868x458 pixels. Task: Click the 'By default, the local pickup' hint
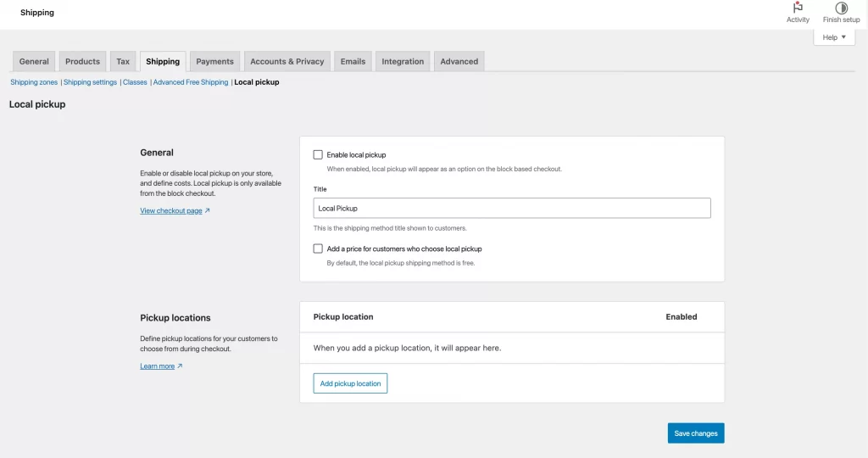click(401, 263)
